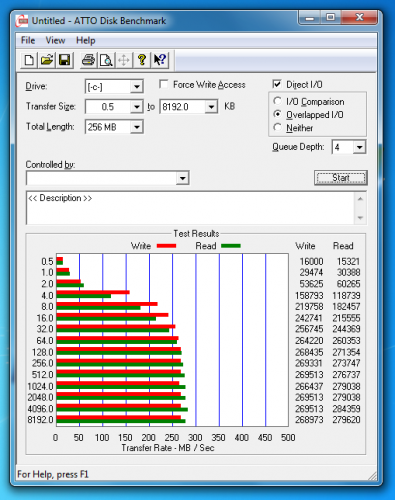
Task: Click the New document toolbar icon
Action: [x=29, y=60]
